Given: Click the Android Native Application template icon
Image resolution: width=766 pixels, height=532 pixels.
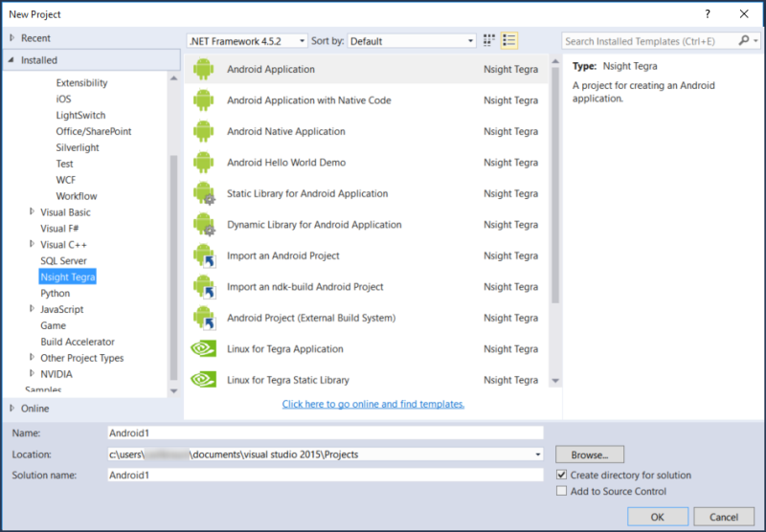Looking at the screenshot, I should click(203, 132).
